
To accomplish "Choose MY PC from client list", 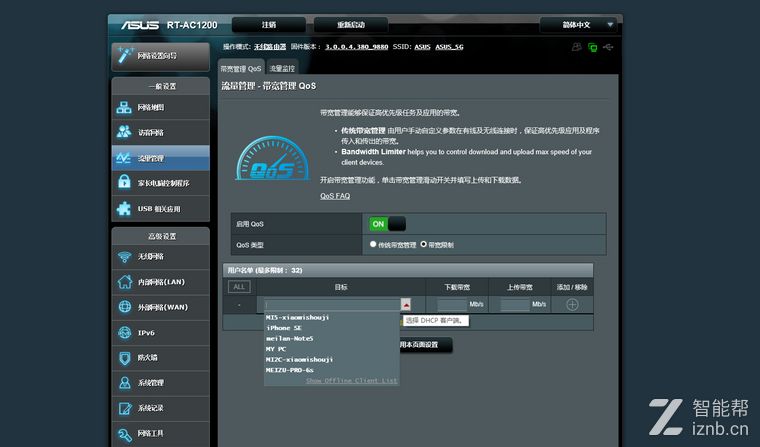I will coord(276,349).
